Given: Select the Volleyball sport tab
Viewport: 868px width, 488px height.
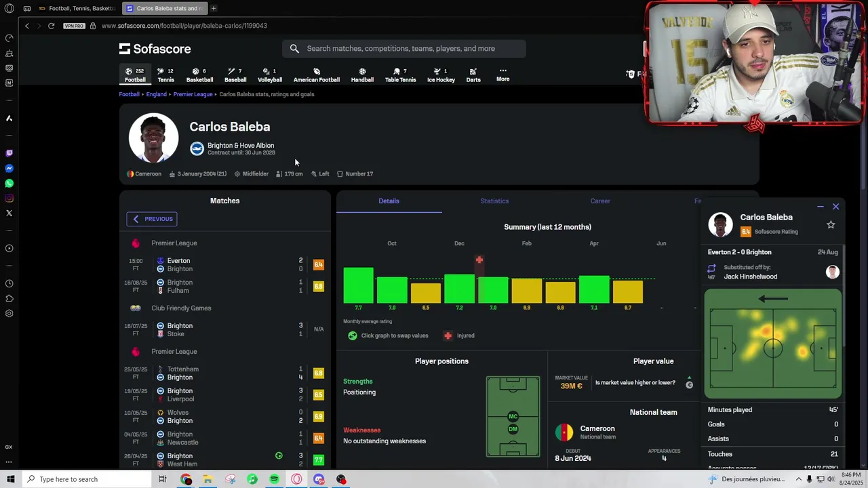Looking at the screenshot, I should 270,75.
